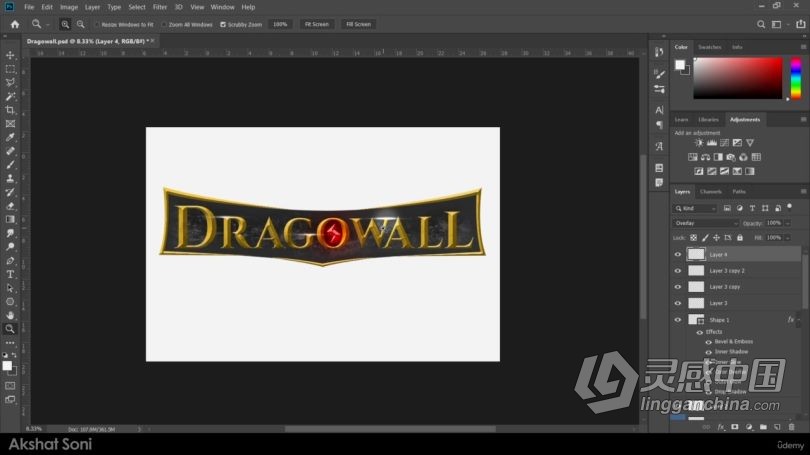
Task: Hide Layer 3 copy 2 visibility eye
Action: pyautogui.click(x=678, y=271)
